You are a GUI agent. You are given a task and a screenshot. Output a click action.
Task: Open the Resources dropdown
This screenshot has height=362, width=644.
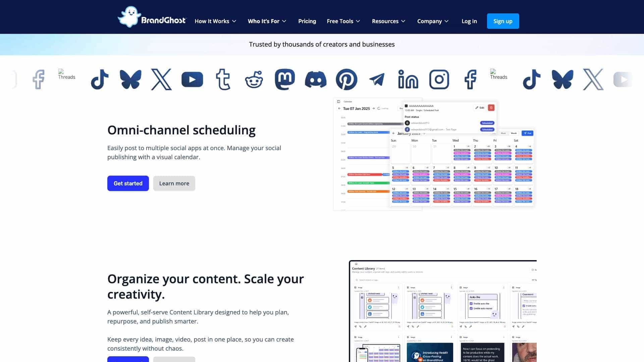pos(389,21)
